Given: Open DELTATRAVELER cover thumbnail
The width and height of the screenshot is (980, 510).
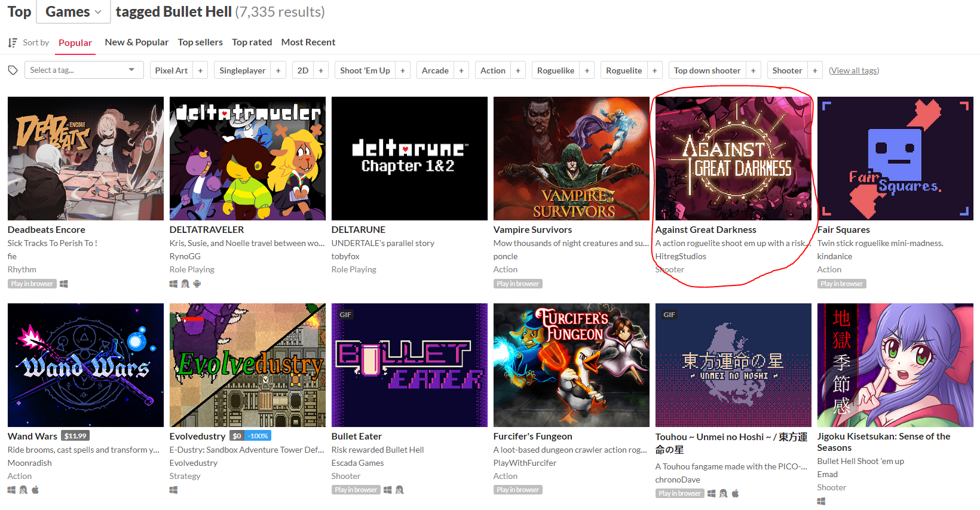Looking at the screenshot, I should [x=247, y=158].
